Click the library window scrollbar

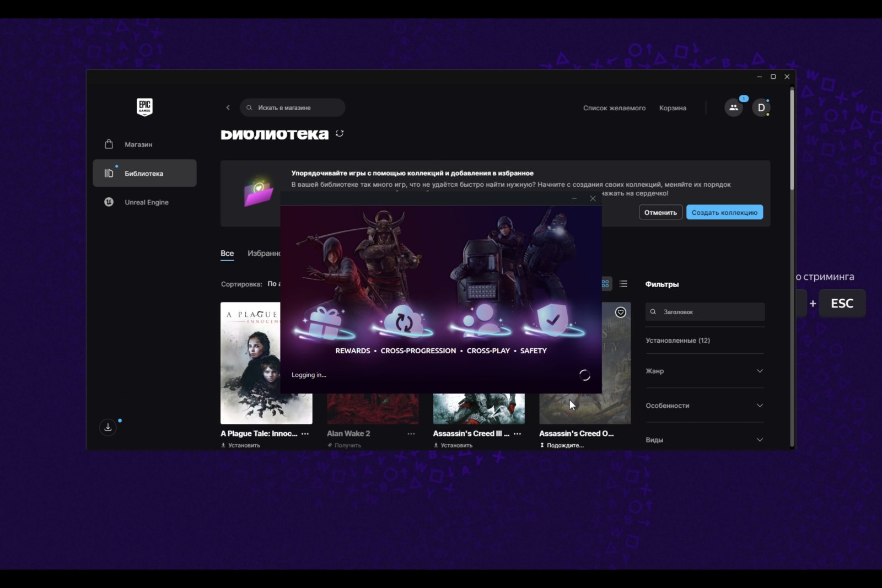point(792,139)
